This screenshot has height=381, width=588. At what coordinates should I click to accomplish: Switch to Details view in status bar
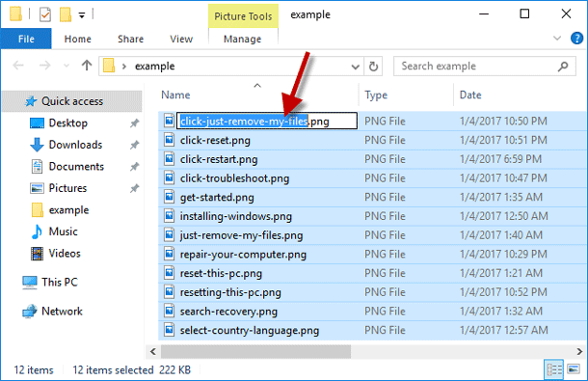click(x=554, y=369)
